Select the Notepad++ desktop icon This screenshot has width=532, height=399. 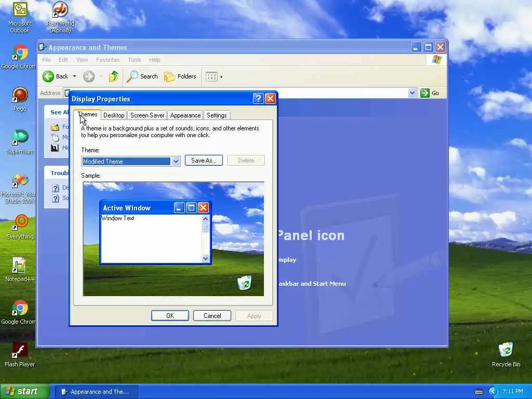pos(20,270)
